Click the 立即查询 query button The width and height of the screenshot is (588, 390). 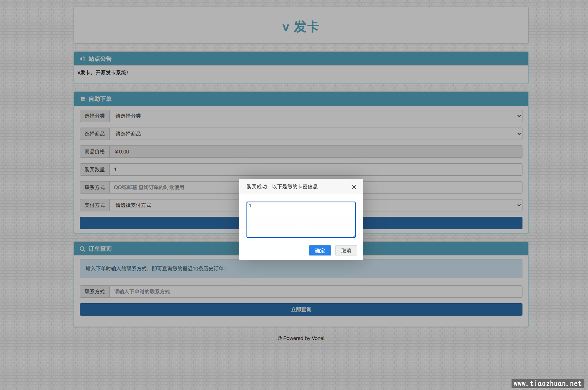click(x=301, y=309)
